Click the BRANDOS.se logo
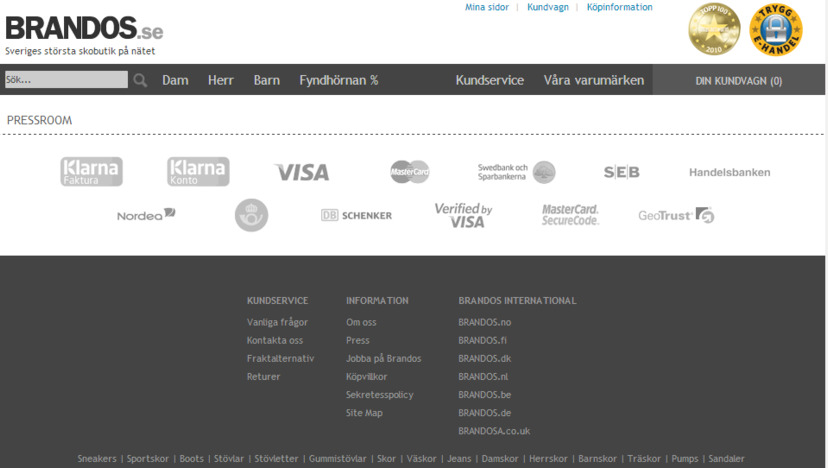This screenshot has height=468, width=828. tap(84, 28)
